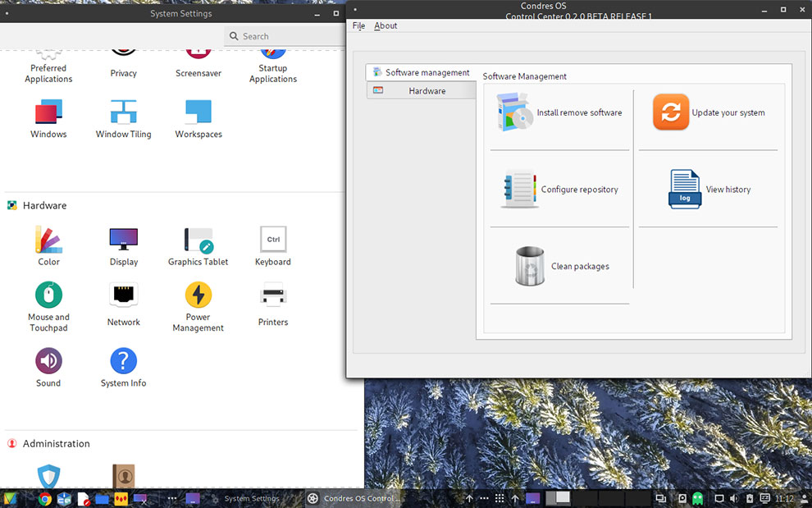The height and width of the screenshot is (508, 812).
Task: Open the Administration address book item
Action: click(x=123, y=476)
